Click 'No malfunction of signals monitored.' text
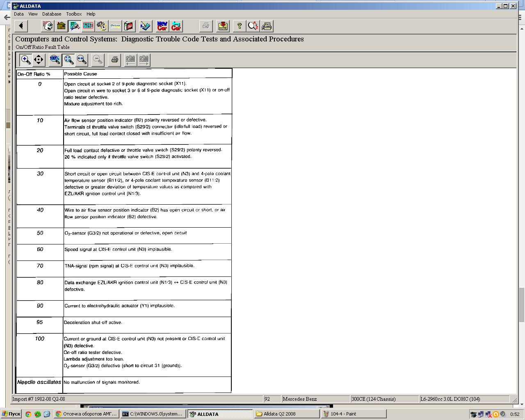Viewport: 525px width, 420px height. 102,382
